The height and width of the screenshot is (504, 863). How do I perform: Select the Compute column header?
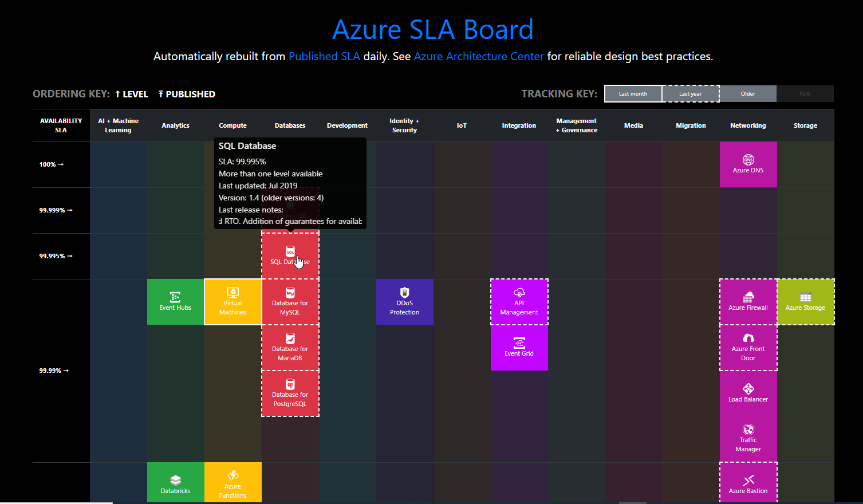pyautogui.click(x=233, y=125)
